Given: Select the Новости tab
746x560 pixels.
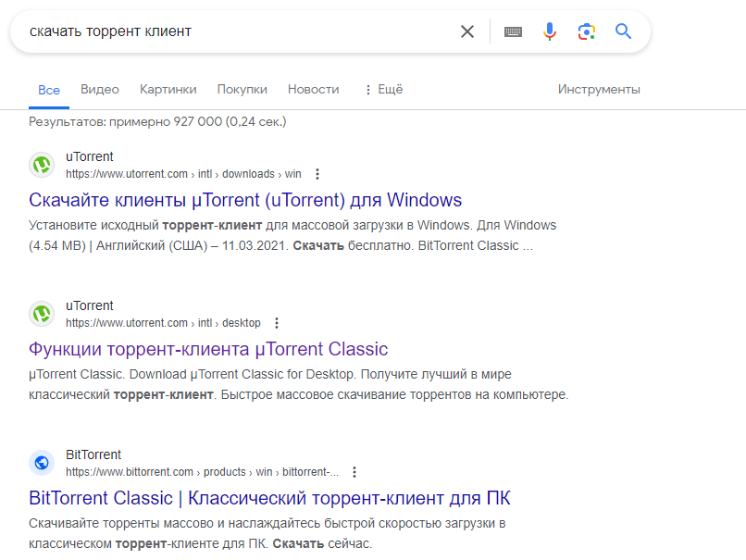Looking at the screenshot, I should click(x=314, y=90).
